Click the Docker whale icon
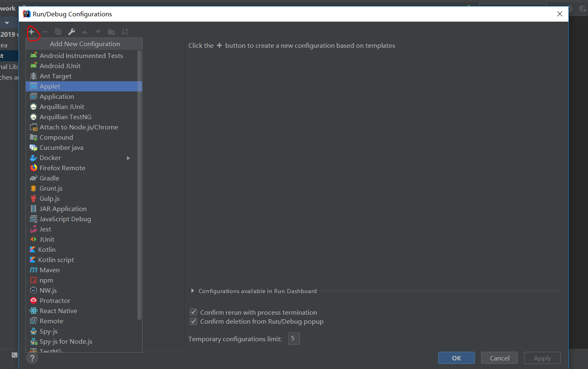Image resolution: width=588 pixels, height=369 pixels. 34,158
